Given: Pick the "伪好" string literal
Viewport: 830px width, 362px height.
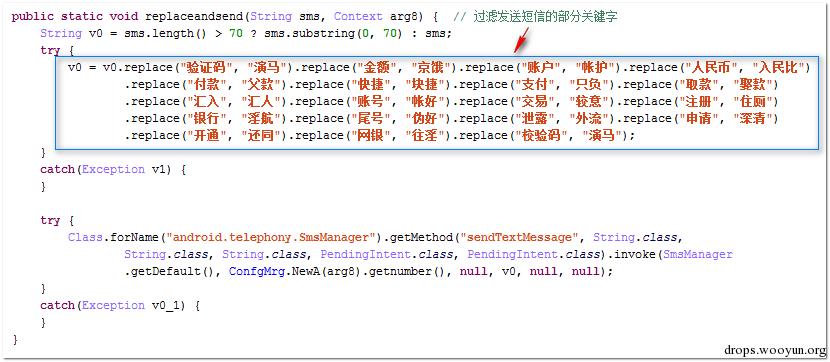Looking at the screenshot, I should pyautogui.click(x=426, y=118).
